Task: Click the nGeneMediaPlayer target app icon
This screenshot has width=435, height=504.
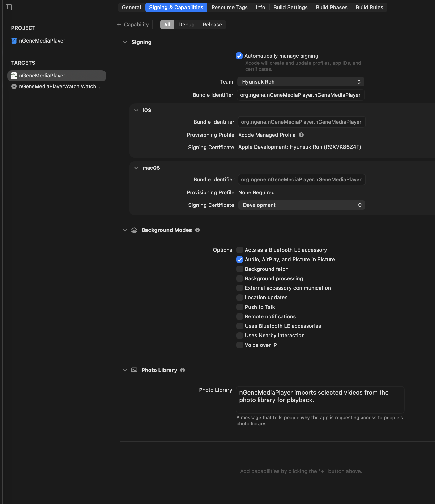Action: click(14, 76)
